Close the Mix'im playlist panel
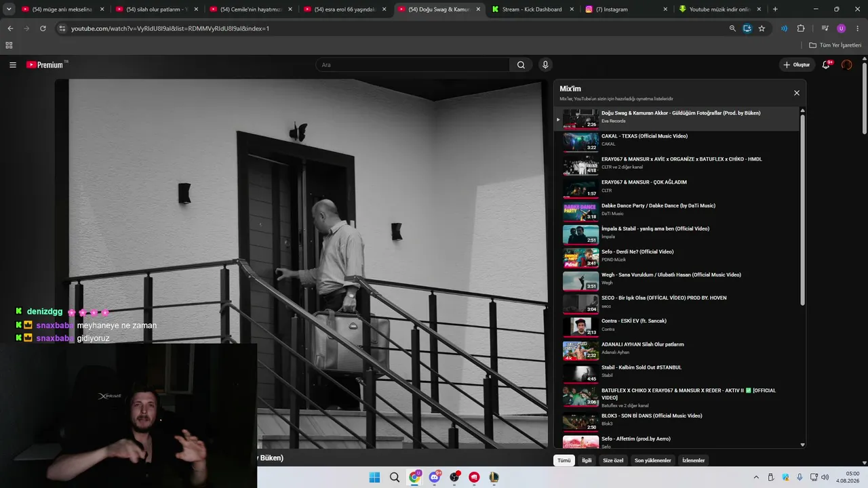Screen dimensions: 868x488 pyautogui.click(x=797, y=93)
